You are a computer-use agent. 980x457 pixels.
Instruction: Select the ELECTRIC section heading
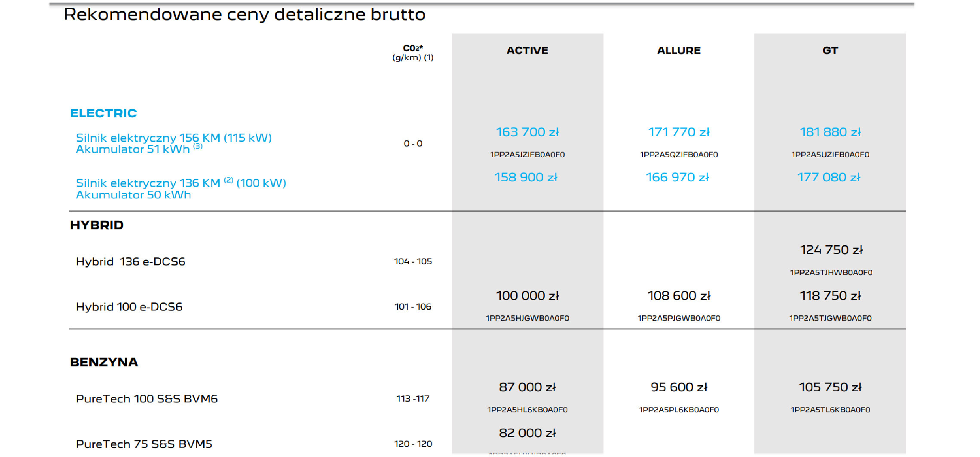pyautogui.click(x=104, y=113)
